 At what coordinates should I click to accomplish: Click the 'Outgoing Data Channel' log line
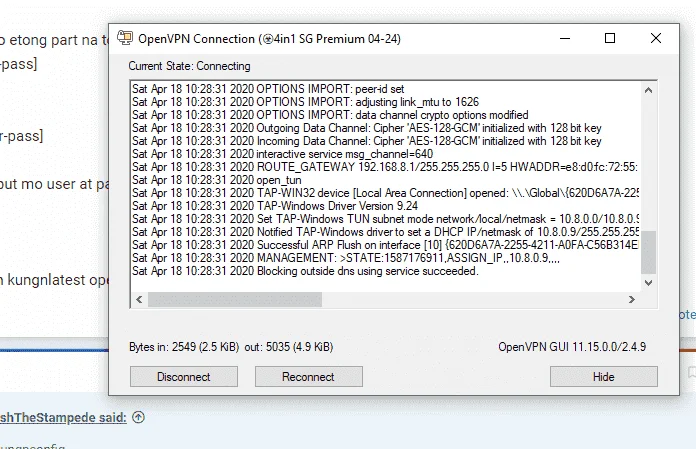pyautogui.click(x=367, y=128)
